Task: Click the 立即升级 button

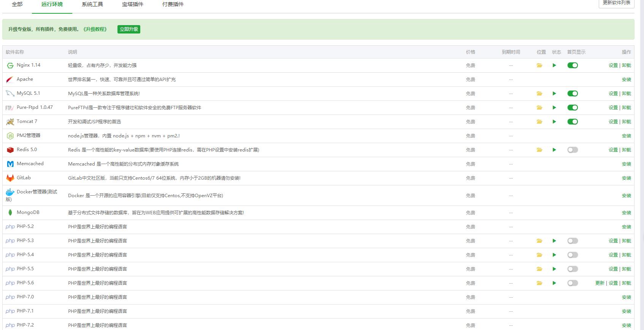Action: point(129,29)
